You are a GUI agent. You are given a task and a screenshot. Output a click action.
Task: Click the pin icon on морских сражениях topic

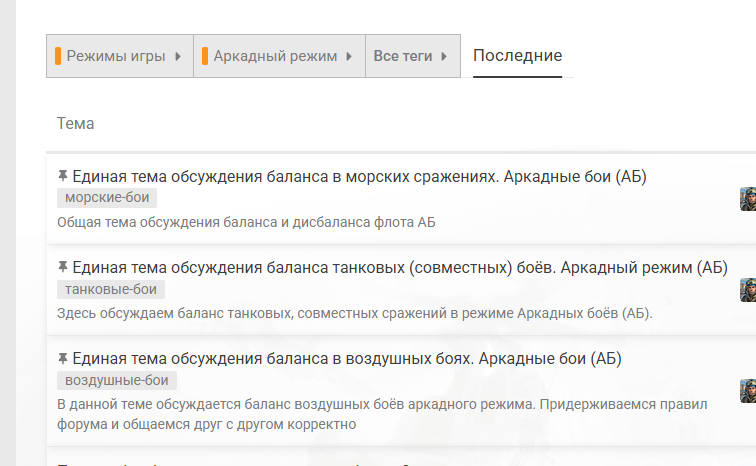tap(63, 177)
